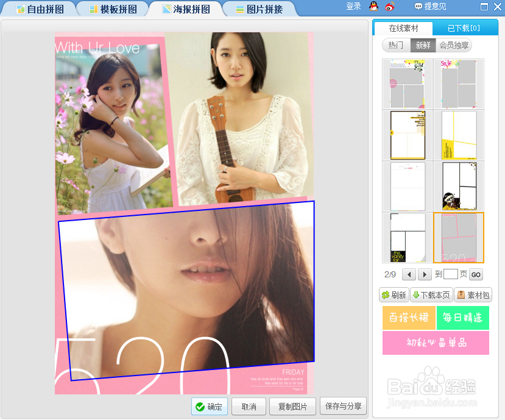
Task: Log in with the Weibo icon
Action: point(390,6)
